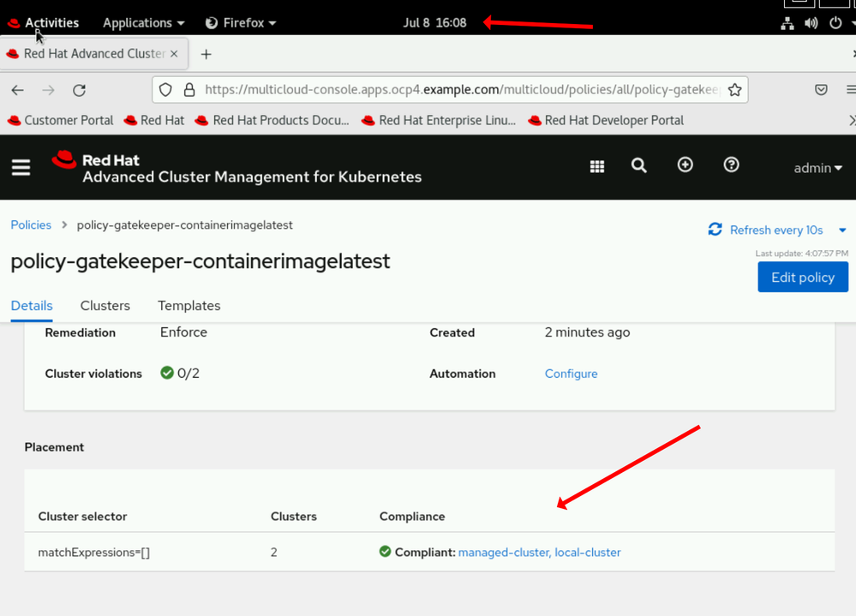Click the plus create resource icon
The height and width of the screenshot is (616, 856).
click(685, 165)
